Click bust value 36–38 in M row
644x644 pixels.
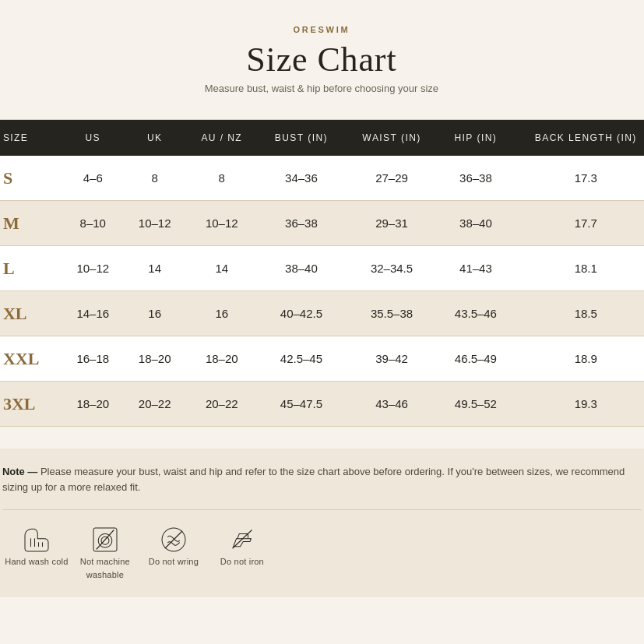pyautogui.click(x=301, y=223)
